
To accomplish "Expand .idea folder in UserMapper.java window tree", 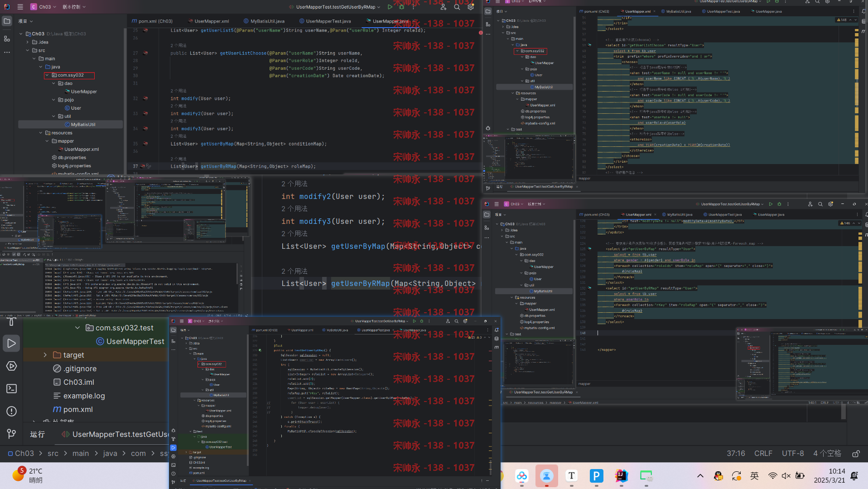I will click(x=27, y=42).
